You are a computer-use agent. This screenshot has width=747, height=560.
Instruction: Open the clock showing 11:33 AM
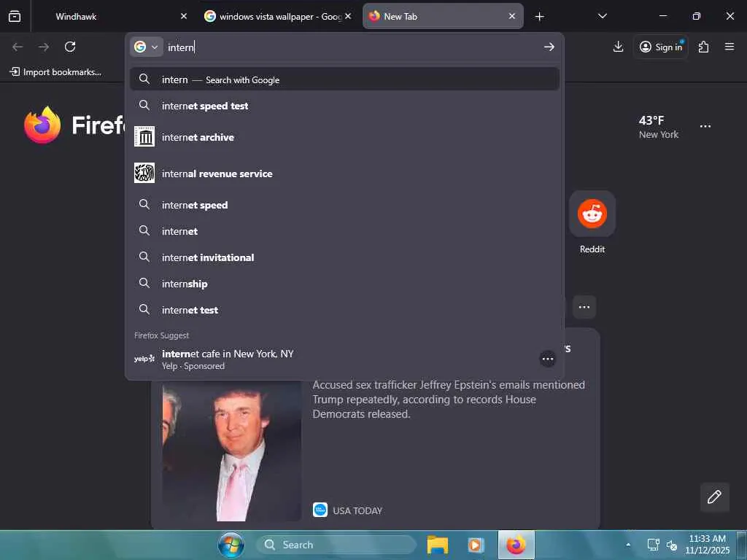708,544
